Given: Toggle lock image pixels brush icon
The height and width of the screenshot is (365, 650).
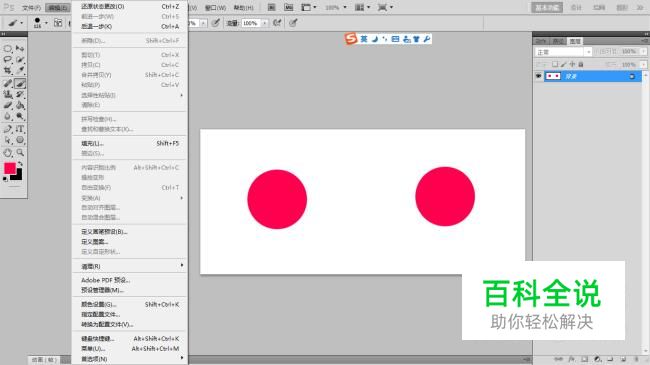Looking at the screenshot, I should pyautogui.click(x=563, y=64).
